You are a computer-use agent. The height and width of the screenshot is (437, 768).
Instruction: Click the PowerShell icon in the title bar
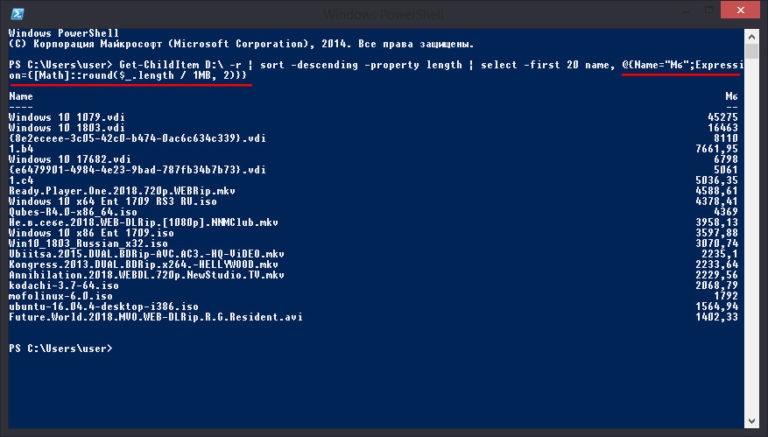click(10, 11)
